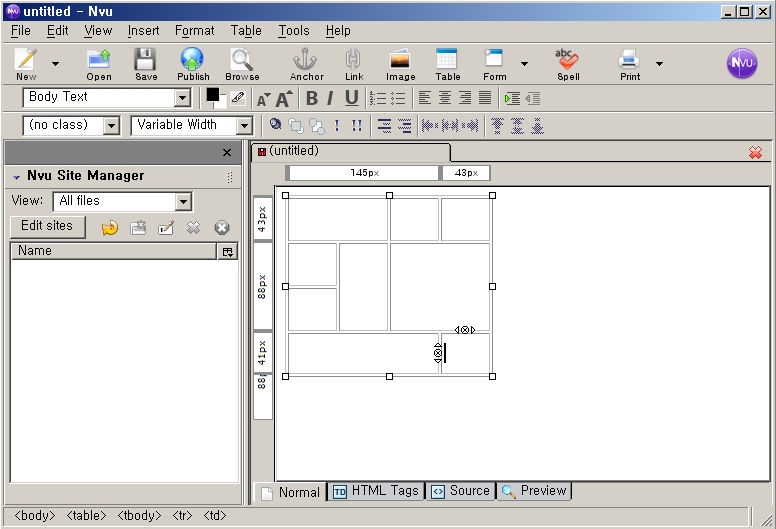This screenshot has height=529, width=776.
Task: Close the (untitled) tab with red X
Action: (x=755, y=152)
